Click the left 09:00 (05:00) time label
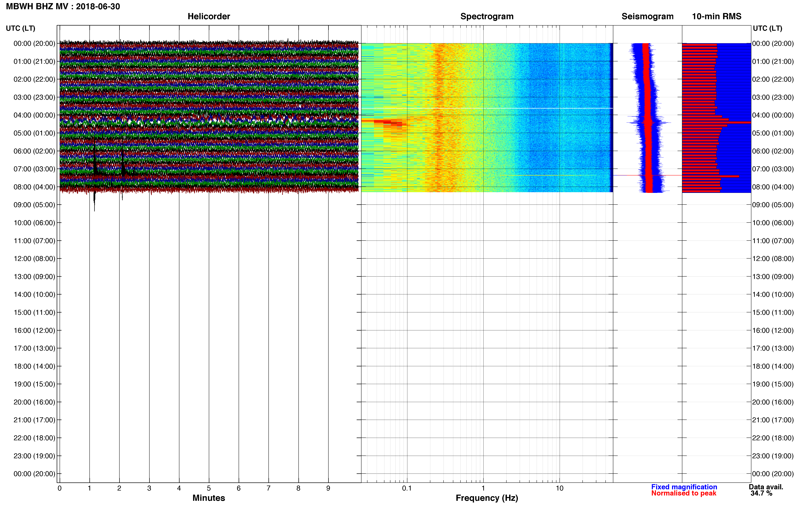 34,205
